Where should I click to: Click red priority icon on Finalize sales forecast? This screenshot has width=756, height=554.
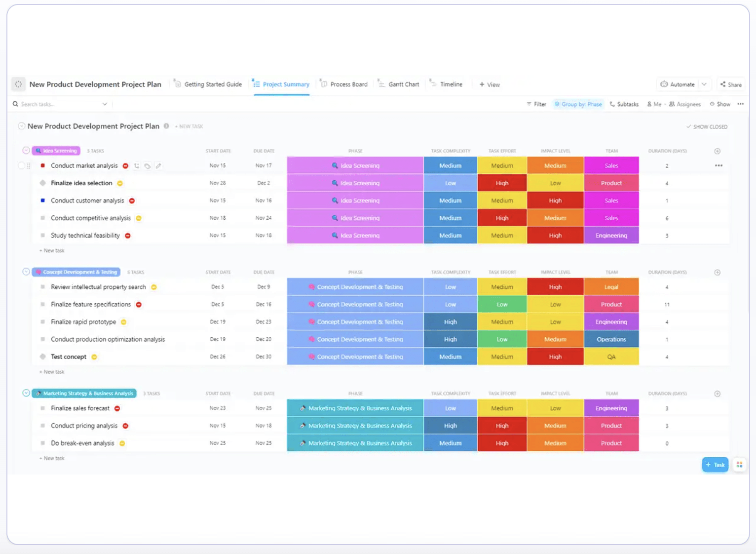point(117,408)
